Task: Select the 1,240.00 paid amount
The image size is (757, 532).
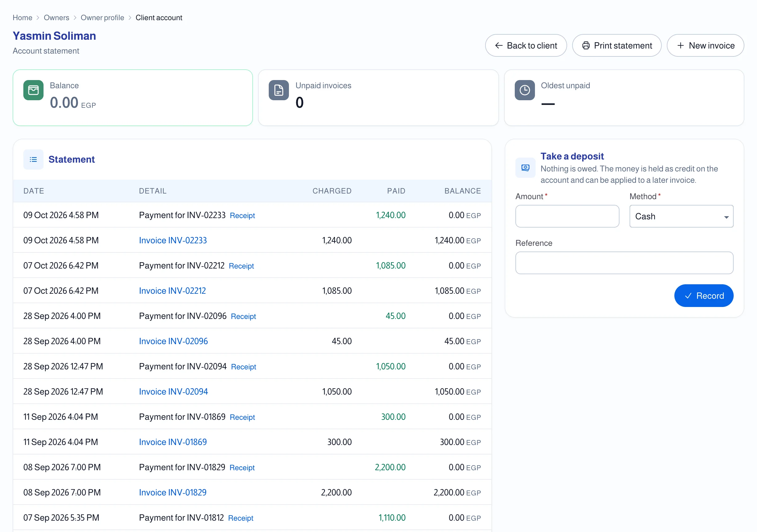Action: (x=391, y=215)
